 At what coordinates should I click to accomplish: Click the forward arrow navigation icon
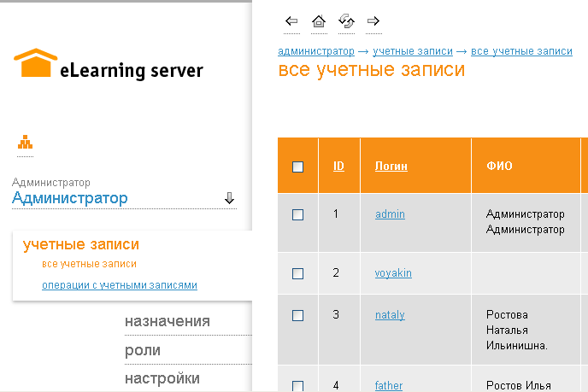click(373, 21)
